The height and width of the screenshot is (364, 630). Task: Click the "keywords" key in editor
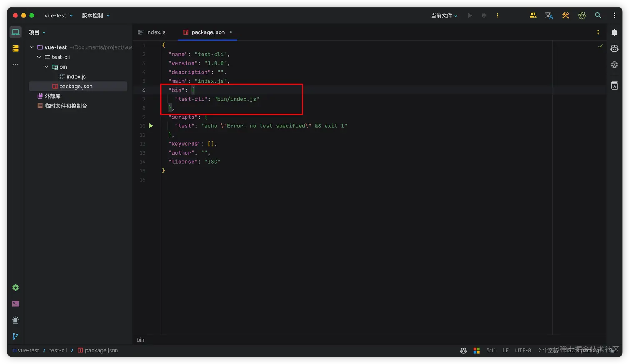click(x=185, y=144)
